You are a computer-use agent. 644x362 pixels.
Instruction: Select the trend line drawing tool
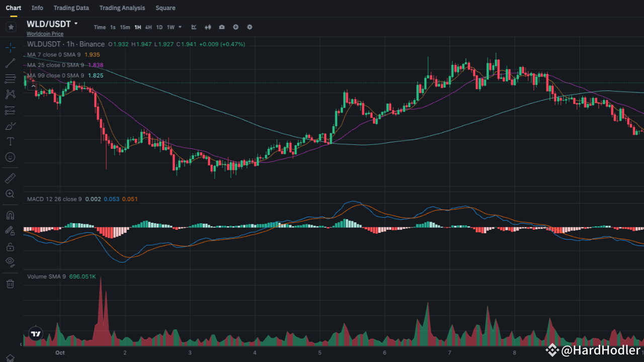click(10, 63)
